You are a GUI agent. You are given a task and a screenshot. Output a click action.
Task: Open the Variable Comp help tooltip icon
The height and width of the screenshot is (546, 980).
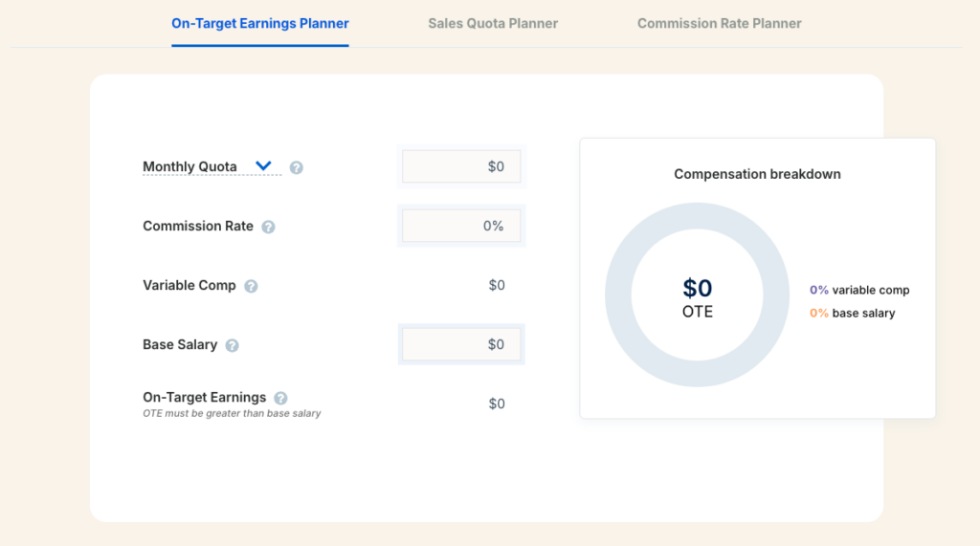(x=251, y=286)
